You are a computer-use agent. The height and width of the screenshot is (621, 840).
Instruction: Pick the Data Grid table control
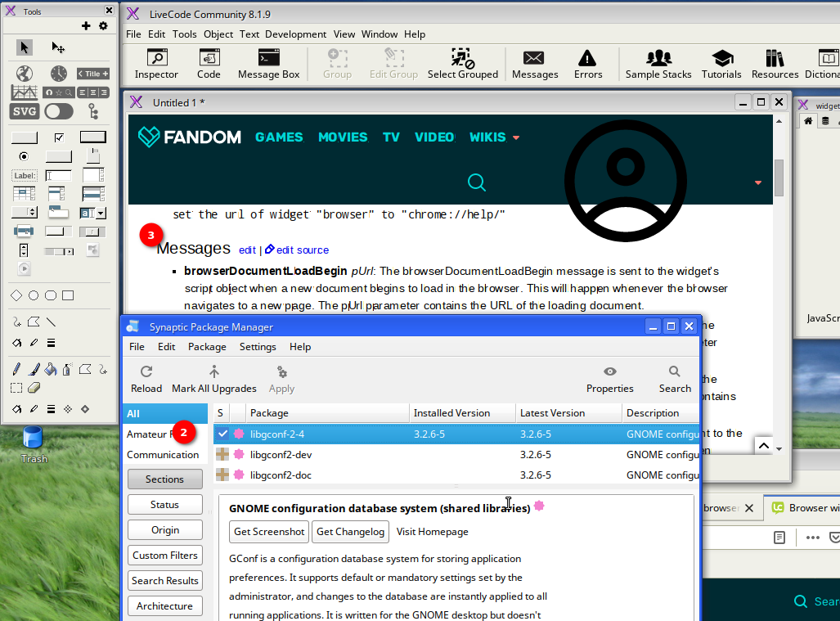pos(24,193)
